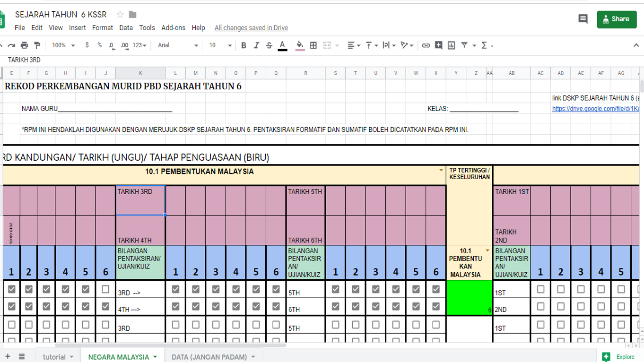Tick checkbox right of '2ND' label
Screen dimensions: 644x362
click(540, 306)
